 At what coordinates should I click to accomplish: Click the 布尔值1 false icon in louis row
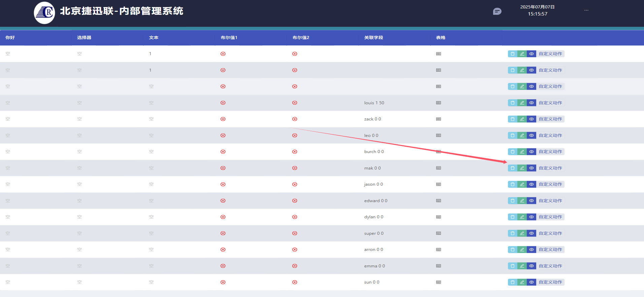(x=223, y=103)
